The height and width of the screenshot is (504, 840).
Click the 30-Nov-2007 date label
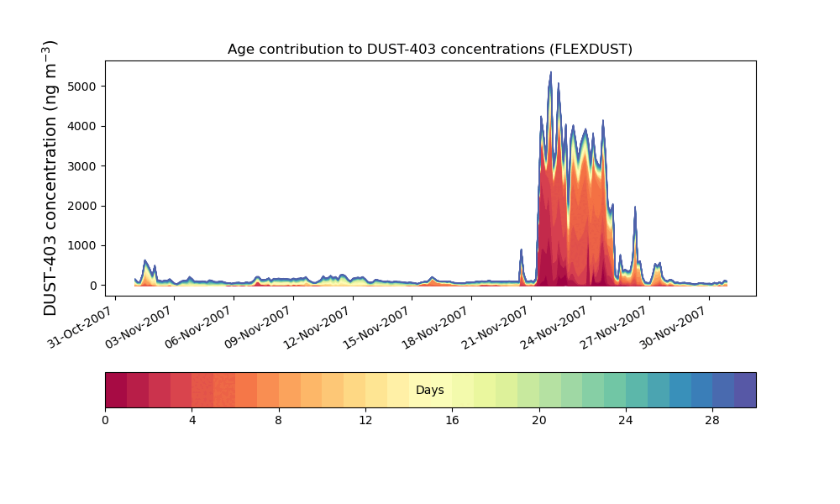click(x=675, y=327)
